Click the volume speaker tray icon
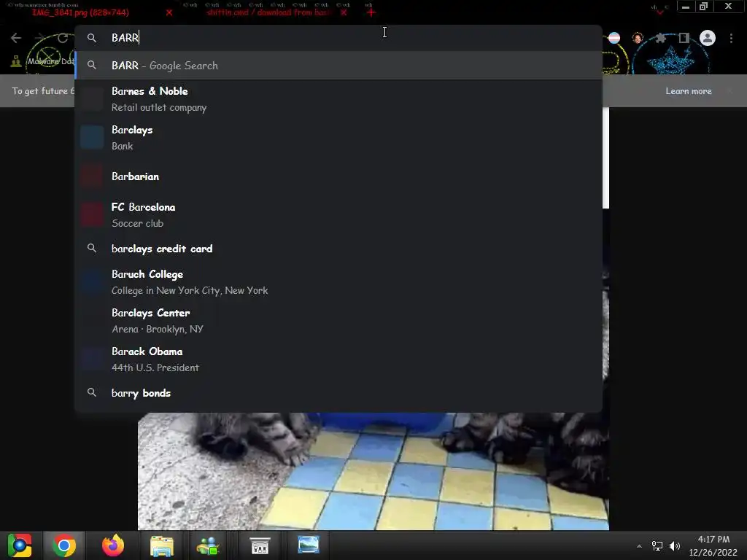Viewport: 747px width, 560px height. [x=675, y=545]
